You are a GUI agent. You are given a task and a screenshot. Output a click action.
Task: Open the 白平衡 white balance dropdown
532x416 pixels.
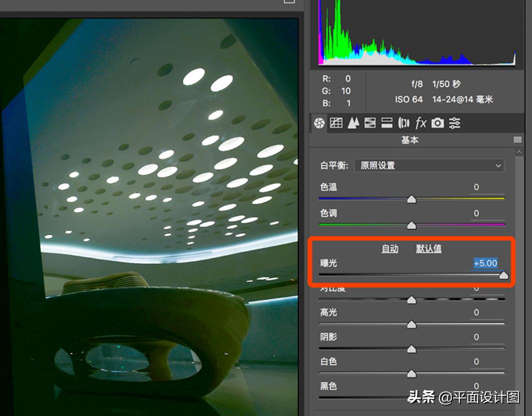click(x=428, y=165)
